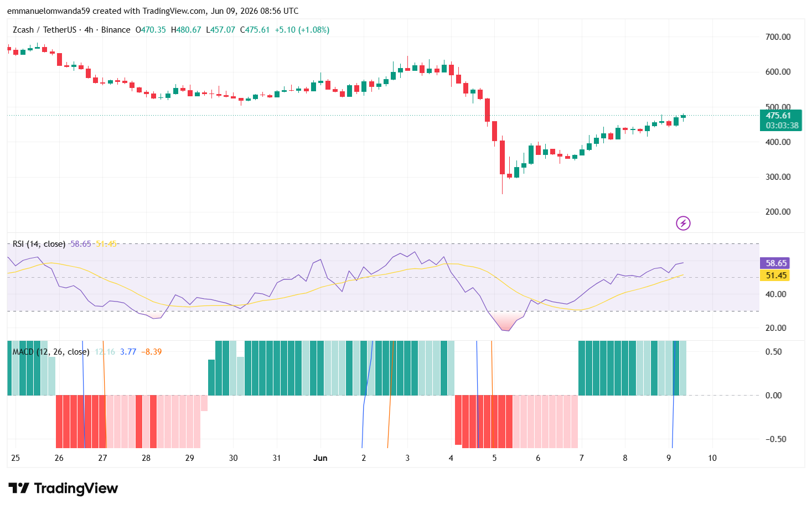
Task: Select the Zcash / TetherUS symbol title
Action: coord(44,30)
